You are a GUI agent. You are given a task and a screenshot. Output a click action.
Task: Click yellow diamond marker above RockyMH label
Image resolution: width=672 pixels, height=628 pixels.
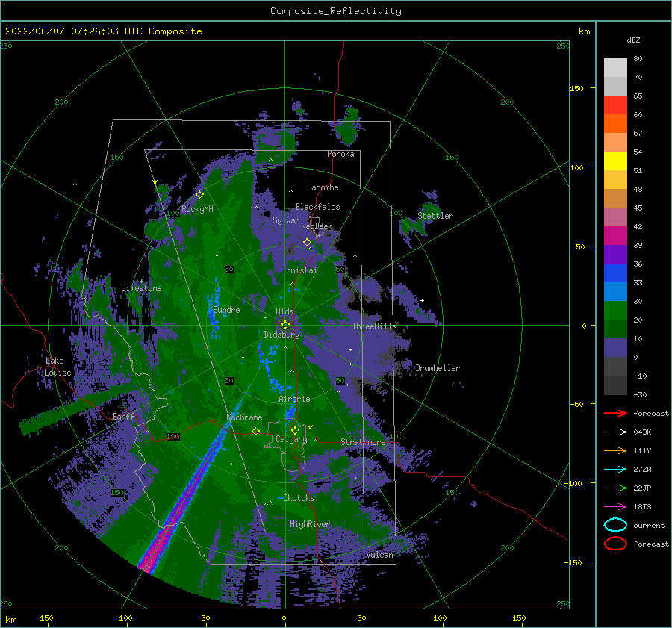(x=199, y=195)
